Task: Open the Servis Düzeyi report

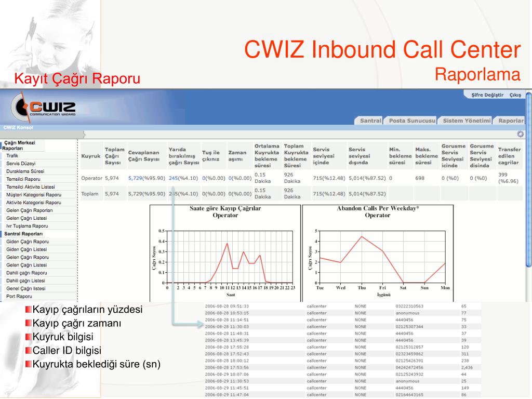Action: pyautogui.click(x=21, y=164)
